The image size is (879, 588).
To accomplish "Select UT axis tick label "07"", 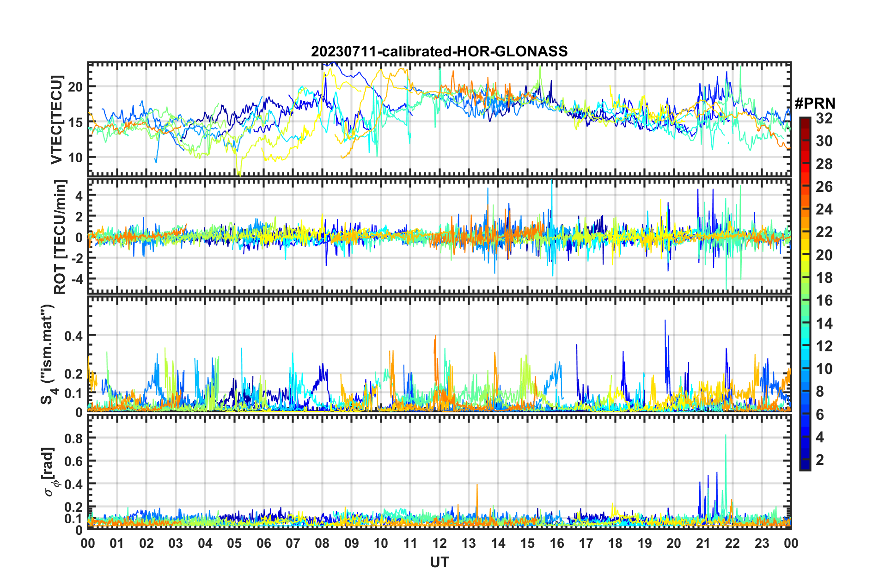I will click(x=293, y=543).
